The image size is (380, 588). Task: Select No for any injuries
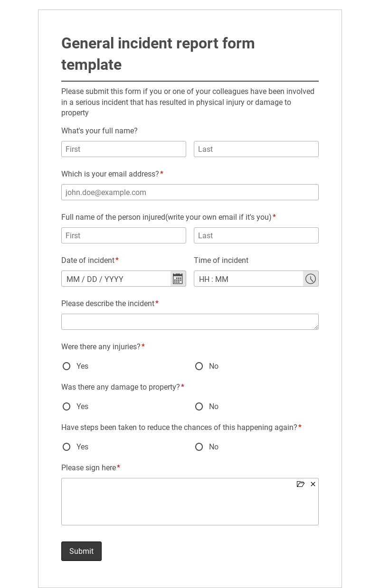199,366
